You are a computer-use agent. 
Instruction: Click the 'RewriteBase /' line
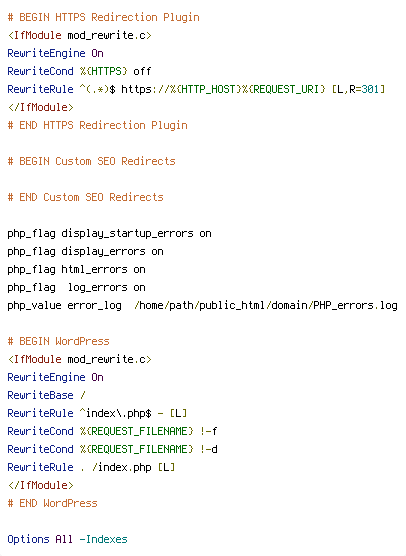point(46,395)
